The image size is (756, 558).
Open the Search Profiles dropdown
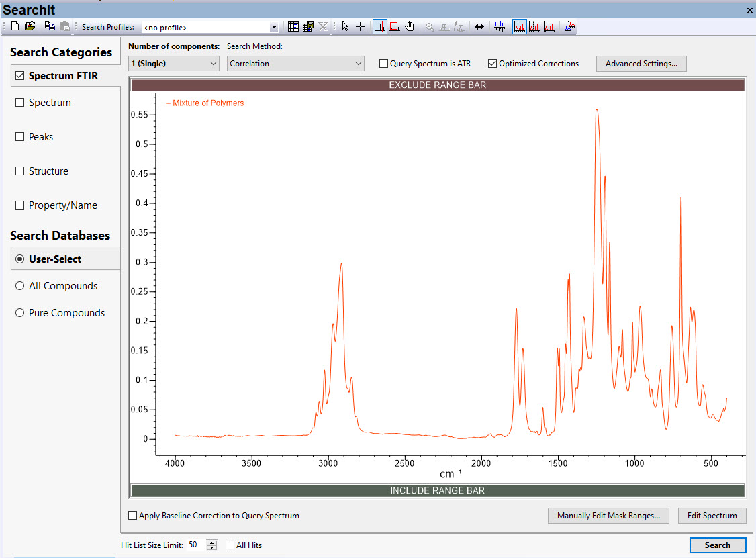click(x=274, y=28)
